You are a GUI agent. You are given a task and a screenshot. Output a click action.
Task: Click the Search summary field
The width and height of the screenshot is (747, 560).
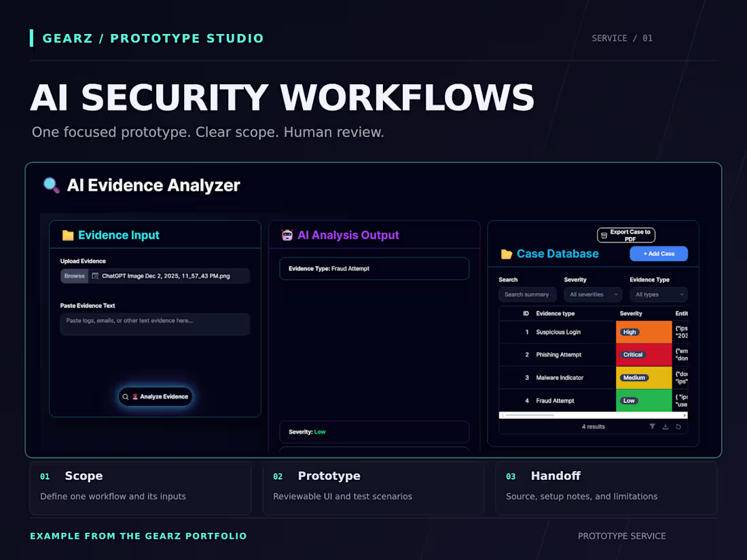528,295
